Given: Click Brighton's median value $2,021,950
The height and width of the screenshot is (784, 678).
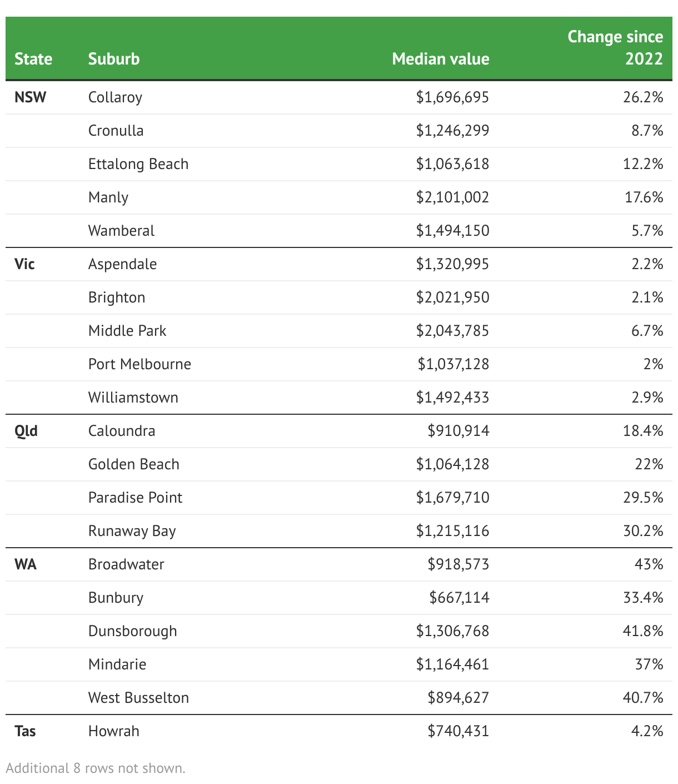Looking at the screenshot, I should click(x=452, y=297).
